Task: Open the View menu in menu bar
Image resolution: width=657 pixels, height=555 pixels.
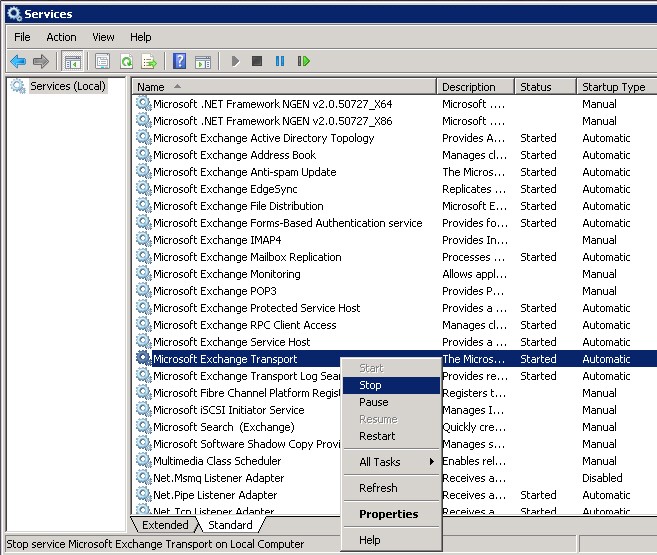Action: pos(103,37)
